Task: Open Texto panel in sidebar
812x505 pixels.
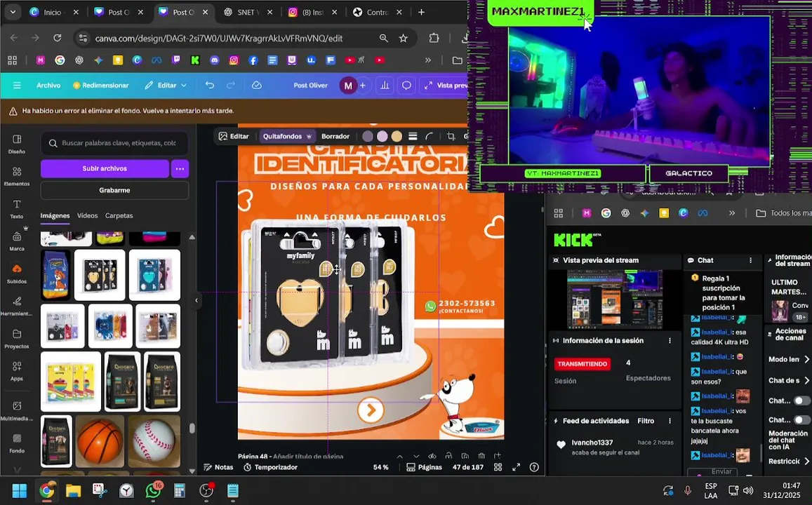Action: click(x=17, y=209)
